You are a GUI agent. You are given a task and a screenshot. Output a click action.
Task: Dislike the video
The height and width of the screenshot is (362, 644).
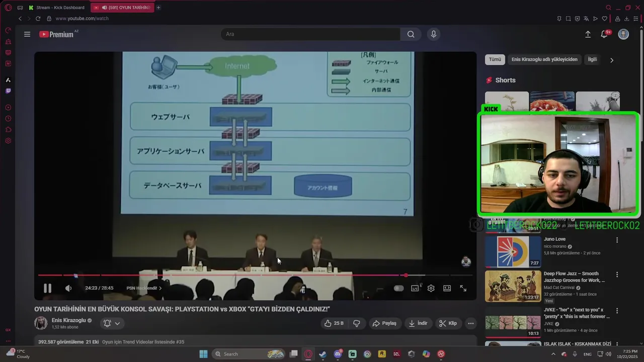pos(357,323)
